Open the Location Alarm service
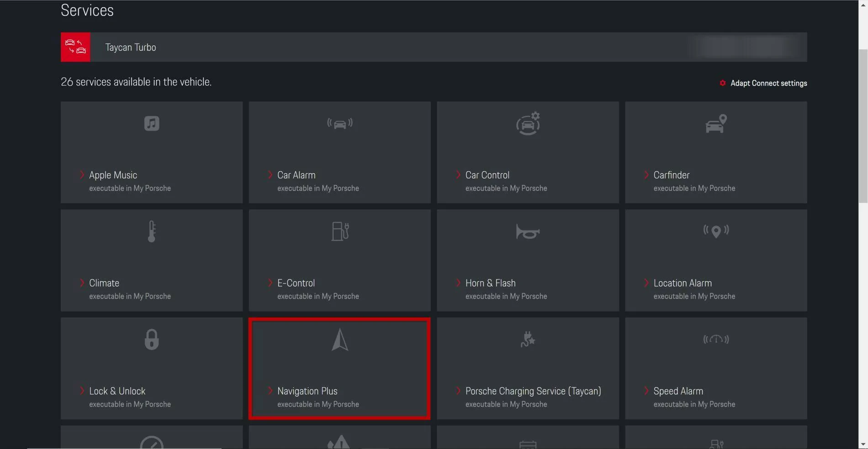The height and width of the screenshot is (449, 868). click(x=716, y=260)
